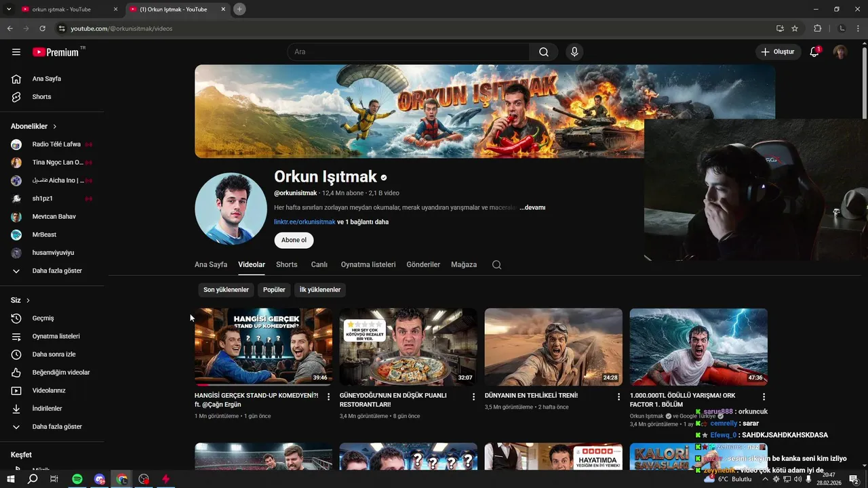Screen dimensions: 868x488
Task: Switch to channel Shorts tab
Action: click(x=287, y=265)
